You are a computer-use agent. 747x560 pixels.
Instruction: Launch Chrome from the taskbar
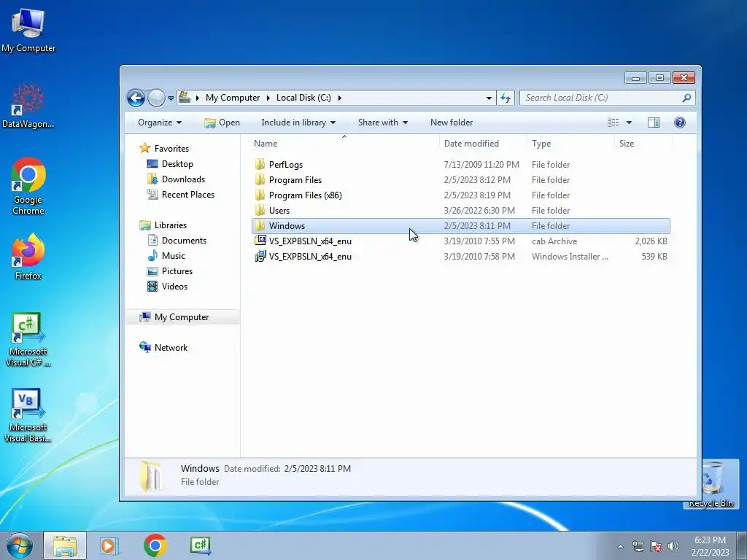(155, 545)
